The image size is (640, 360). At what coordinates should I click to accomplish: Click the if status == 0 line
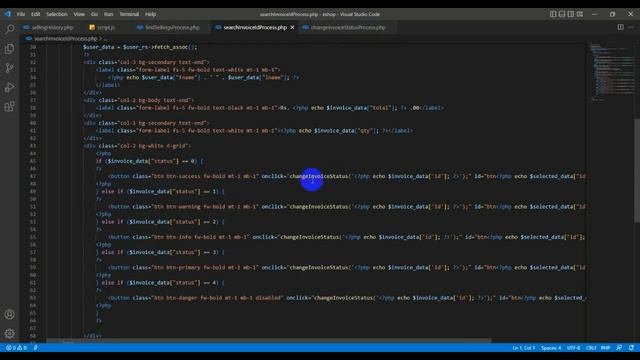pyautogui.click(x=149, y=161)
